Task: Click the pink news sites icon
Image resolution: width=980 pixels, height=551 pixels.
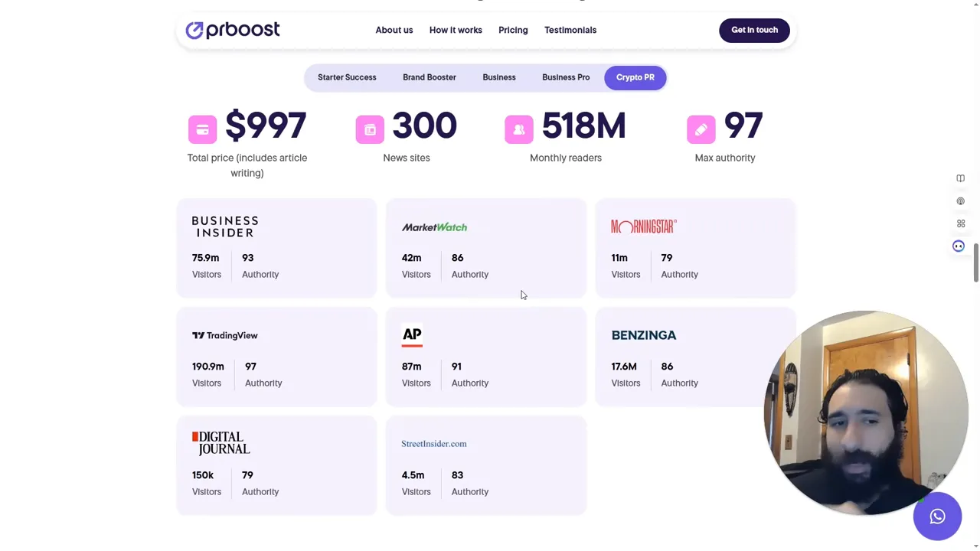Action: [x=370, y=129]
